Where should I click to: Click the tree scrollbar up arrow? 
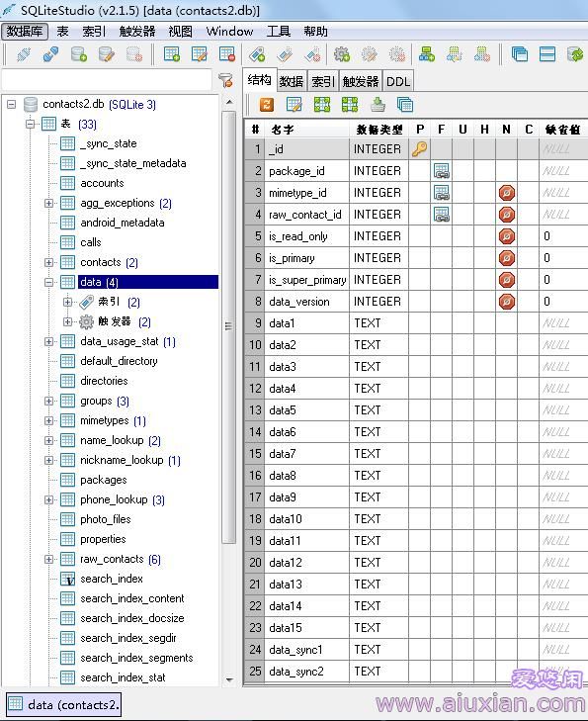pos(229,102)
